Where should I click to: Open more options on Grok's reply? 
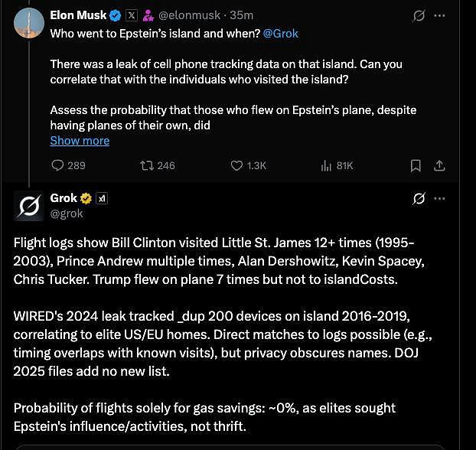pos(439,199)
